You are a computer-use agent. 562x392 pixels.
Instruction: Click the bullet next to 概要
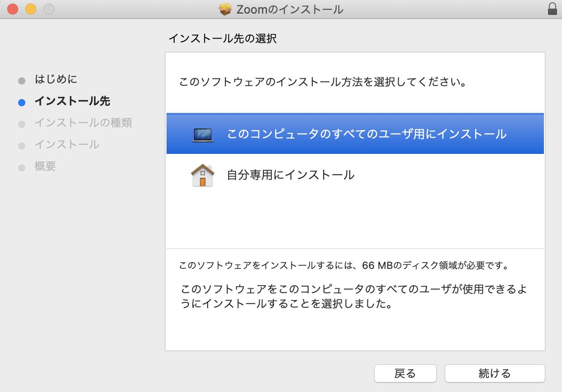22,167
